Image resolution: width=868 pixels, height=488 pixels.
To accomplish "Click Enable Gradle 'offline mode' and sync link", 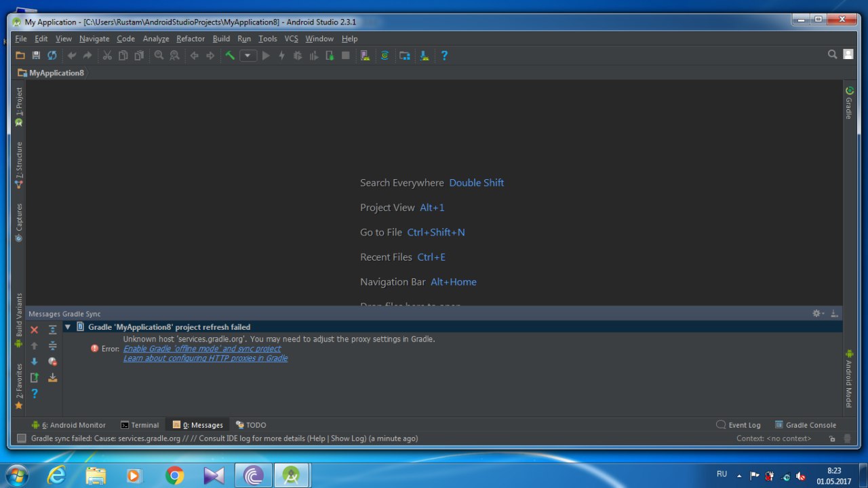I will [202, 349].
